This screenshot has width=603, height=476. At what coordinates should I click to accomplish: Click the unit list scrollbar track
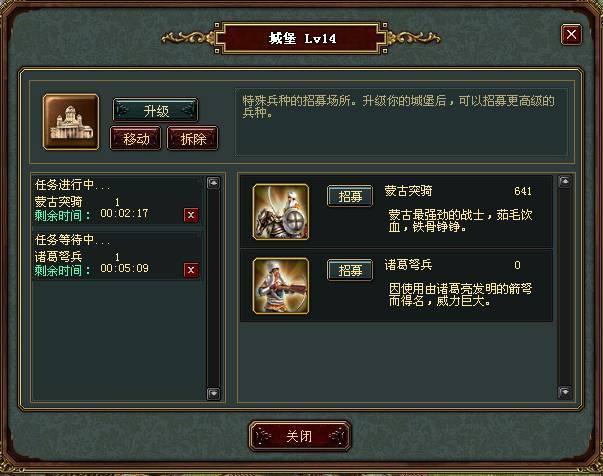565,287
